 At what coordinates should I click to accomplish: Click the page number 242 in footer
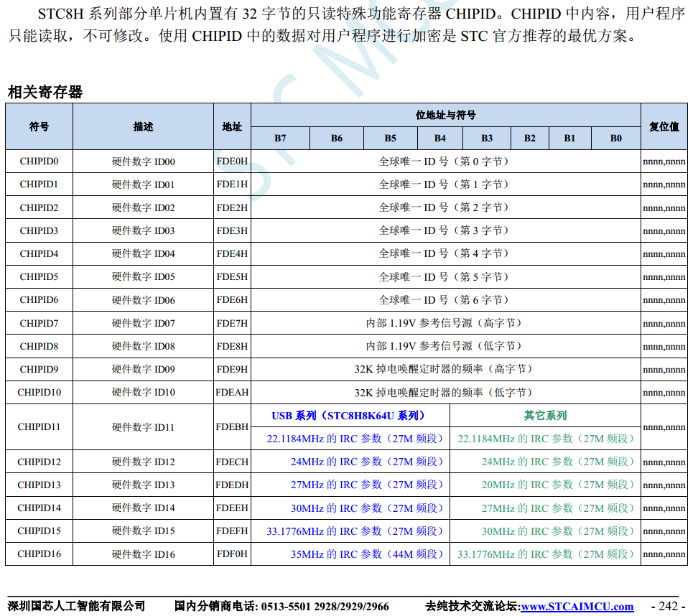pos(667,607)
